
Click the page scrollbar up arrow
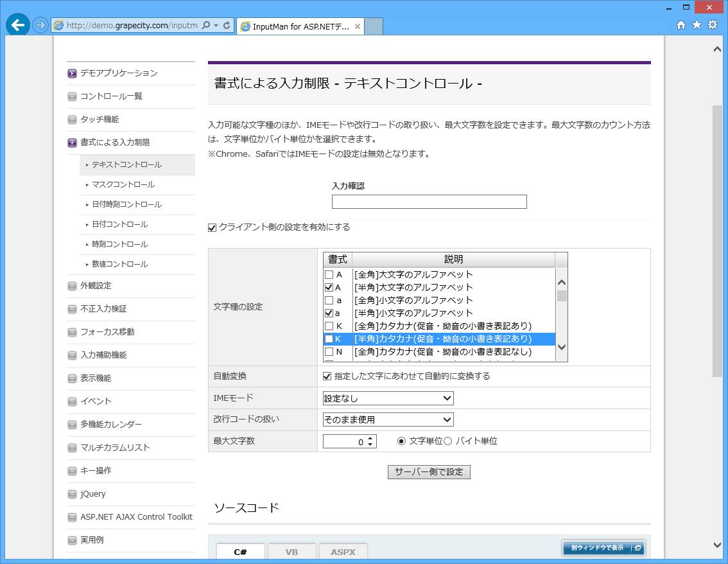717,49
